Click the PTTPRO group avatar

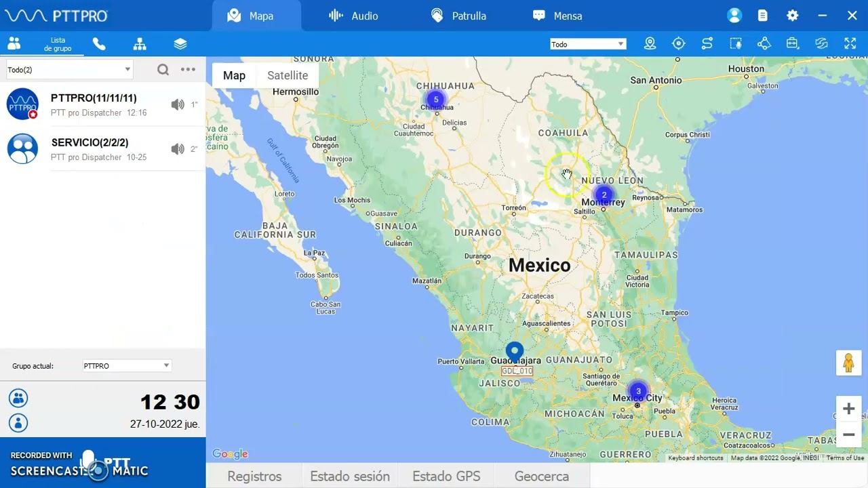coord(22,104)
